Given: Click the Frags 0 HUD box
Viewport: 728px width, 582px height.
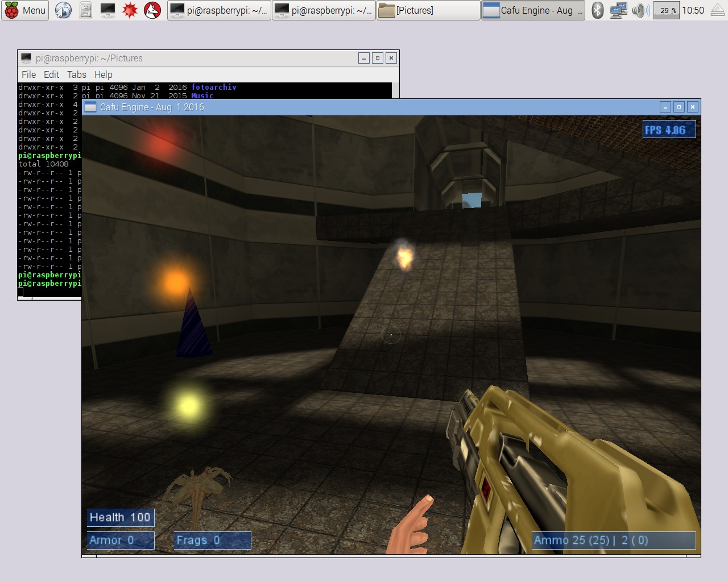Looking at the screenshot, I should point(213,540).
